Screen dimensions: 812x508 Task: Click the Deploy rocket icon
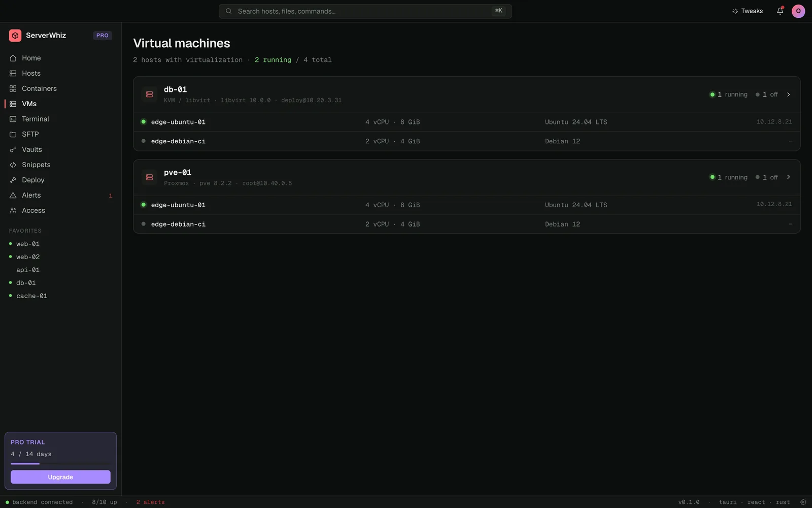pyautogui.click(x=13, y=180)
